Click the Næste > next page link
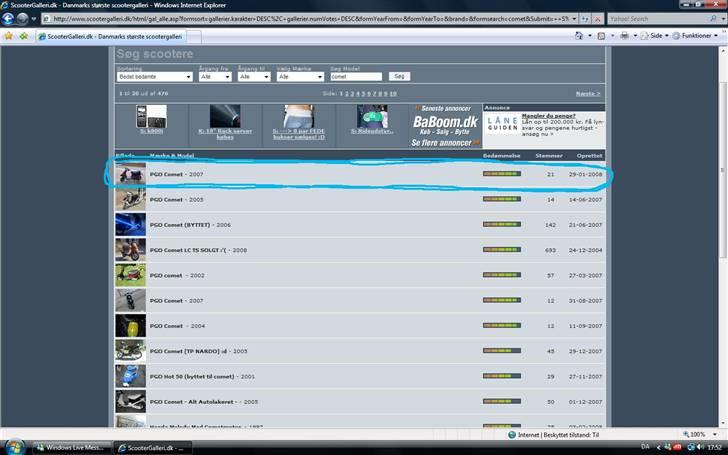 point(588,94)
